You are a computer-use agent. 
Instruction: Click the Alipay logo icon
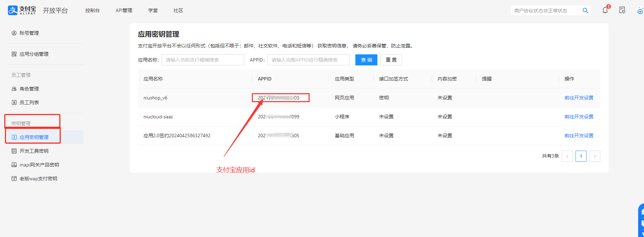tap(13, 10)
